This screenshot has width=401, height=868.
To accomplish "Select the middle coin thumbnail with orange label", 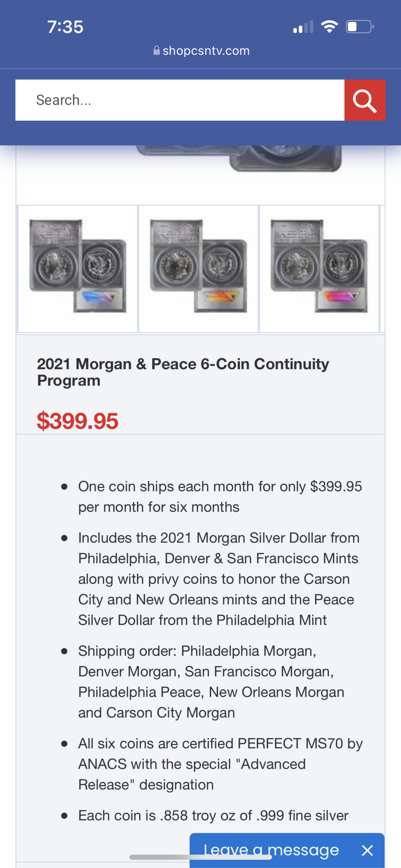I will [x=198, y=269].
